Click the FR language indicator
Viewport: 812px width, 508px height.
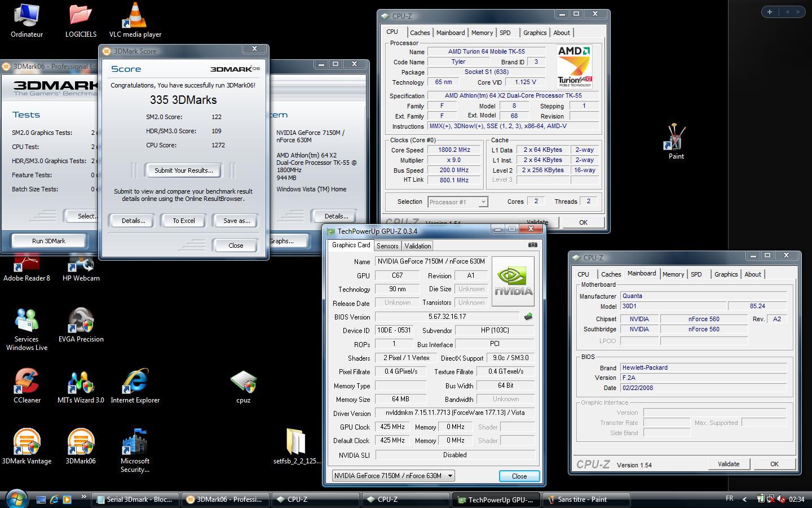point(729,499)
